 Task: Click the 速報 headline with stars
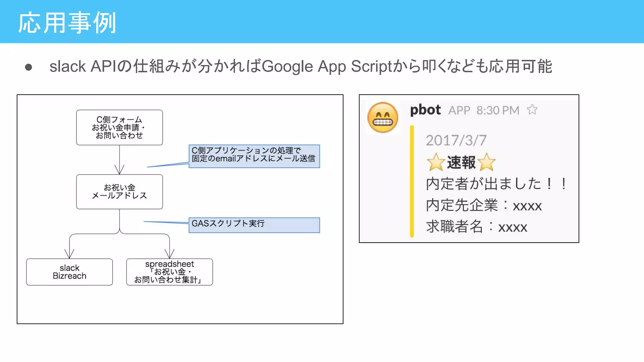(x=461, y=162)
